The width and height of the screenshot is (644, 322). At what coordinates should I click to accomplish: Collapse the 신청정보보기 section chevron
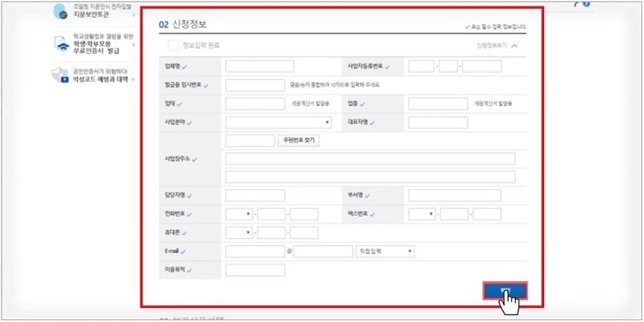click(514, 46)
